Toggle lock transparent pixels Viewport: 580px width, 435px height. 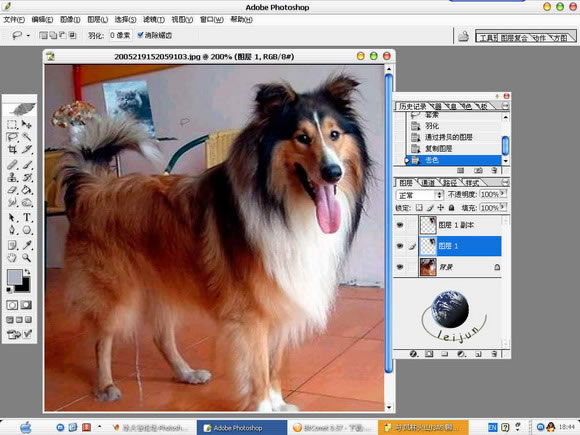[x=419, y=208]
